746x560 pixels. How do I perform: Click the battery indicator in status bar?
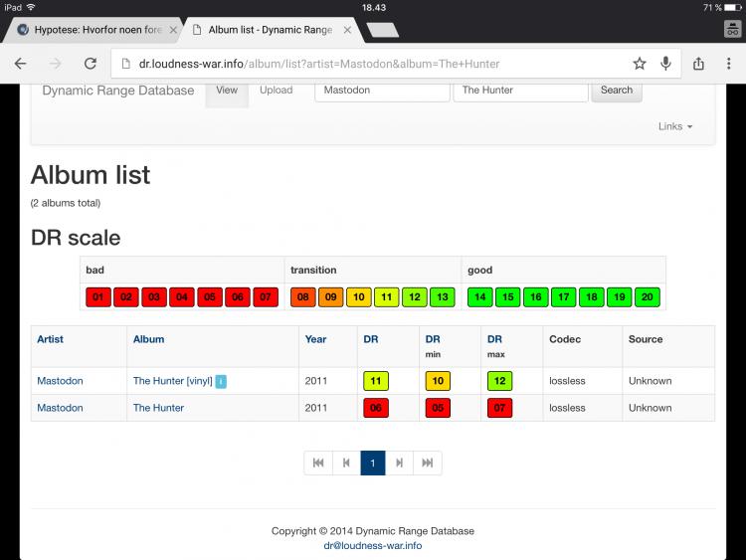pos(733,7)
